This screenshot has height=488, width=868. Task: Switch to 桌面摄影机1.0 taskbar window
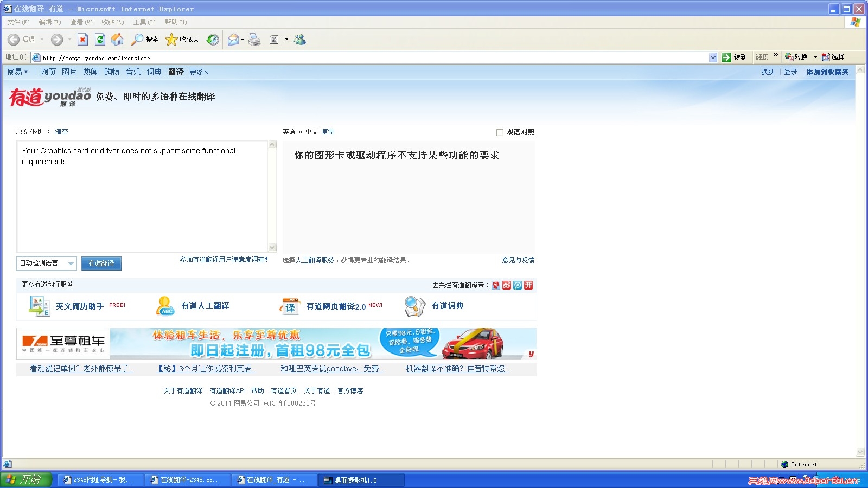tap(361, 480)
